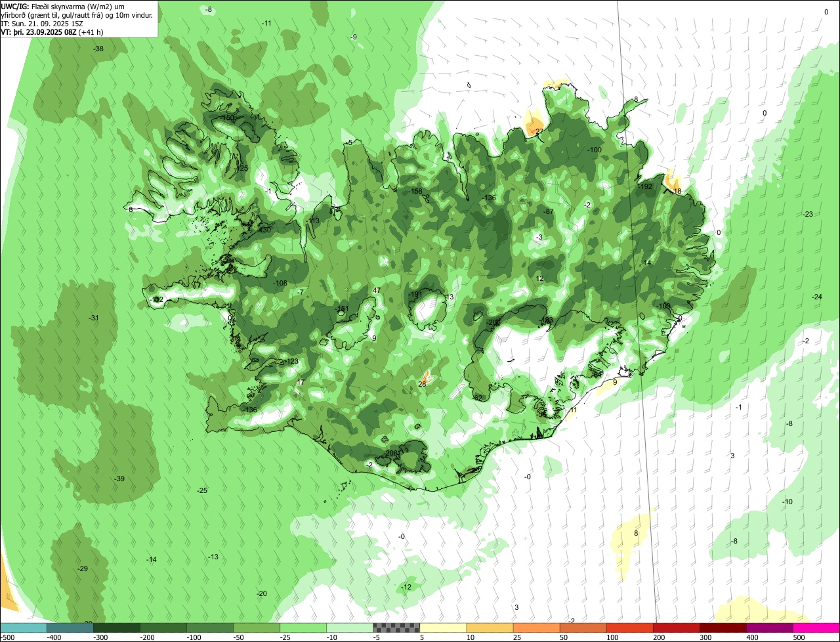Click the '-38' value on the map
The image size is (840, 642).
[x=98, y=49]
